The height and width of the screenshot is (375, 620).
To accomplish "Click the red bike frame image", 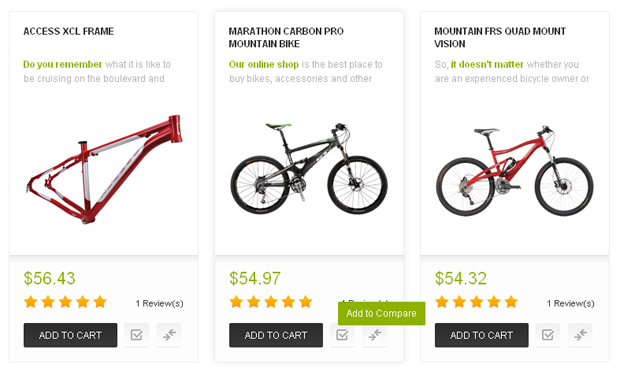I will (104, 169).
